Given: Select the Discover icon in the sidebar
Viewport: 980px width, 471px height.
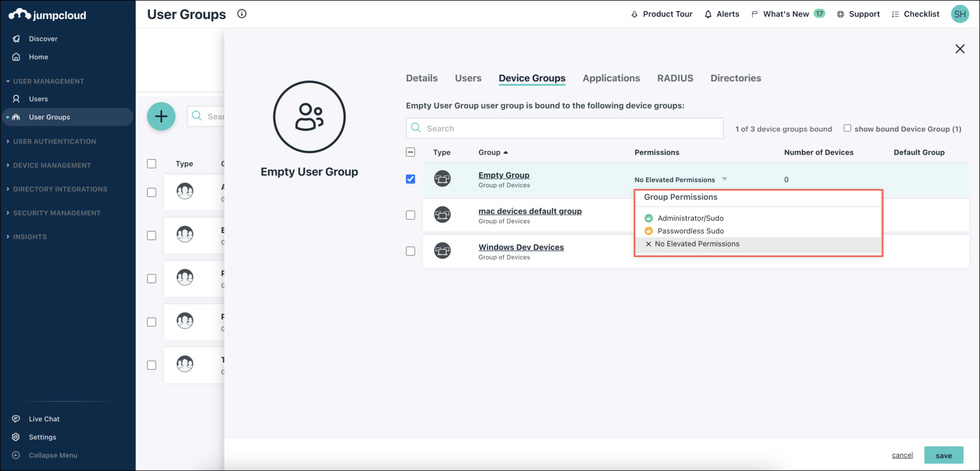Looking at the screenshot, I should tap(16, 38).
